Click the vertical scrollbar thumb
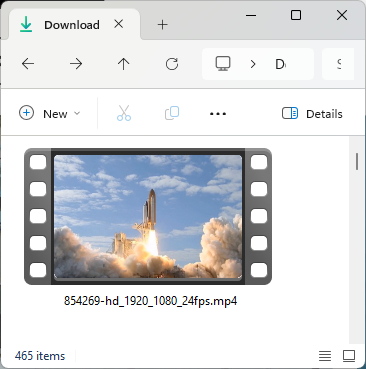This screenshot has width=366, height=369. pos(357,161)
